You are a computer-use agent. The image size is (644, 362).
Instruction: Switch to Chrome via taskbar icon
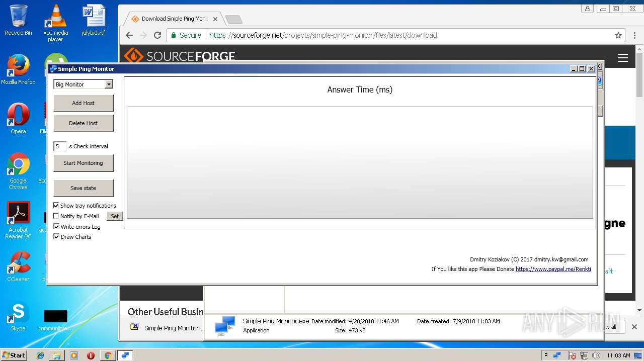tap(108, 355)
